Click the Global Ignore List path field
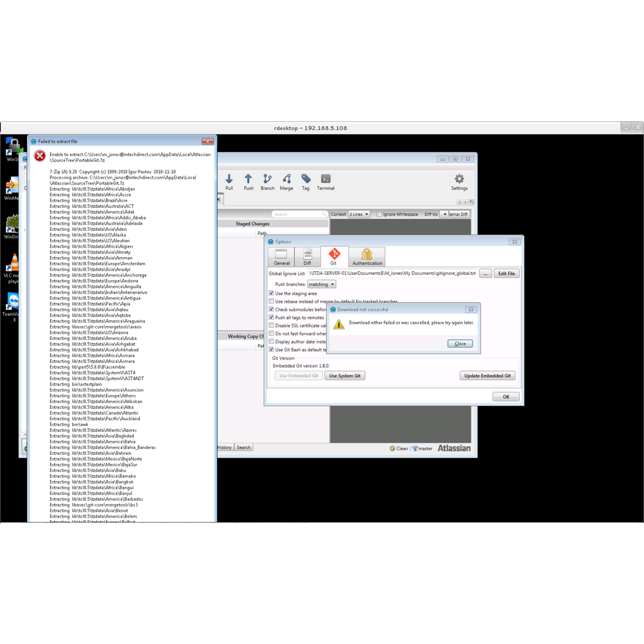 click(x=392, y=273)
